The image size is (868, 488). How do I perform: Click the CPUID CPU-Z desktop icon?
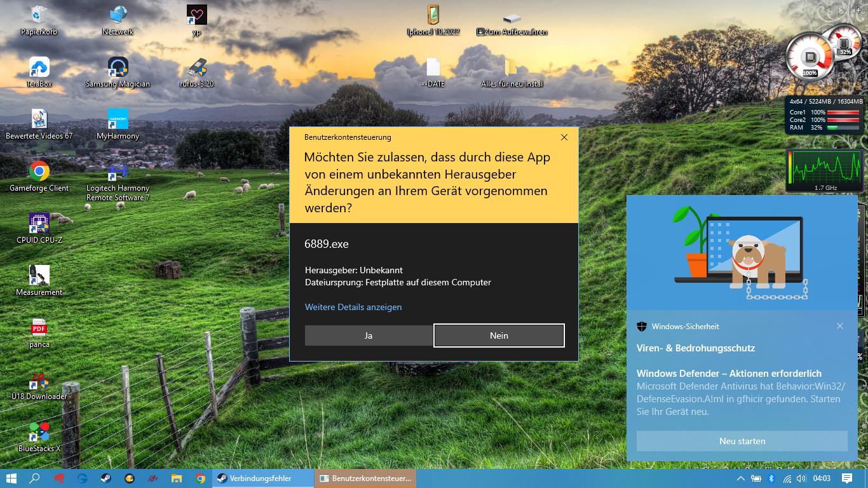pyautogui.click(x=39, y=224)
